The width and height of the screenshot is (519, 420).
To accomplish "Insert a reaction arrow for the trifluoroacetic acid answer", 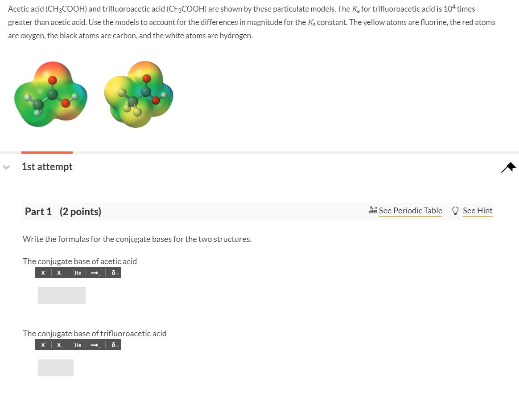I will click(x=94, y=344).
